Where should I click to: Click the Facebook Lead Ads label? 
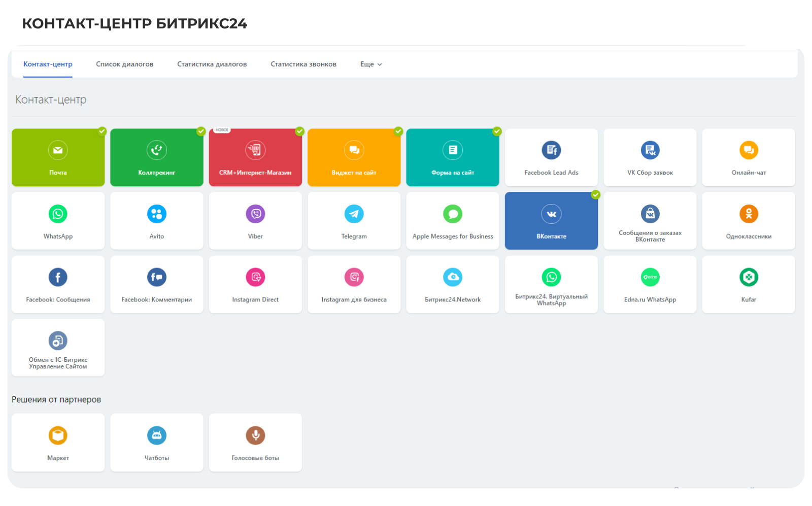tap(552, 173)
